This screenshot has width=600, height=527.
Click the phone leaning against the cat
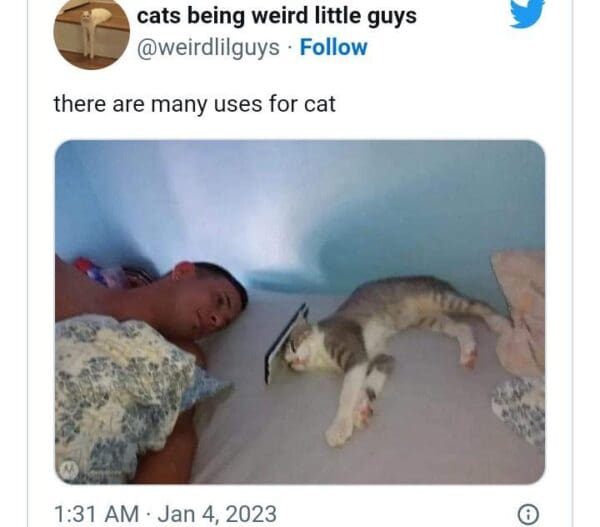(286, 343)
